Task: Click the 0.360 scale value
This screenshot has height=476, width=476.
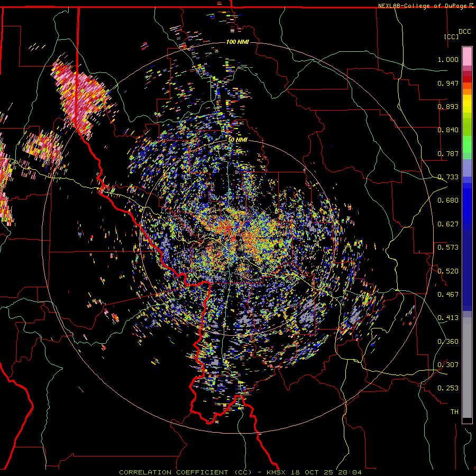Action: pyautogui.click(x=448, y=342)
